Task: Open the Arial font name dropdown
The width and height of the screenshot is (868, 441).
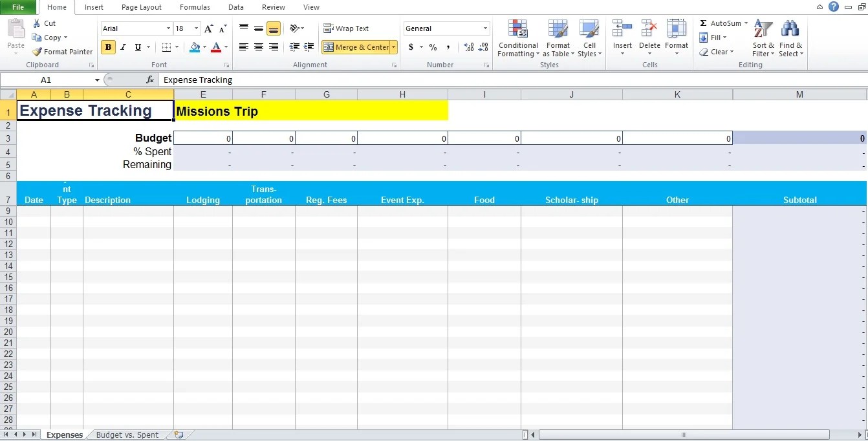Action: 168,28
